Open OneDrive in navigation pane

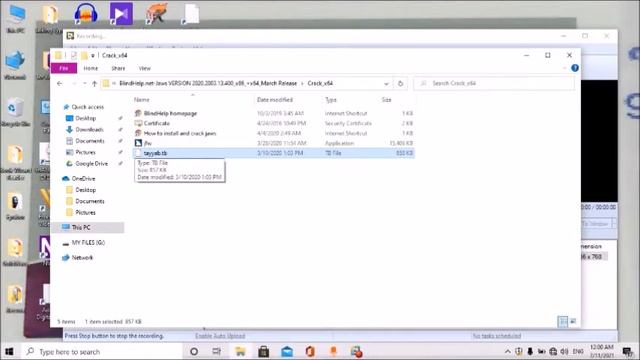(83, 179)
